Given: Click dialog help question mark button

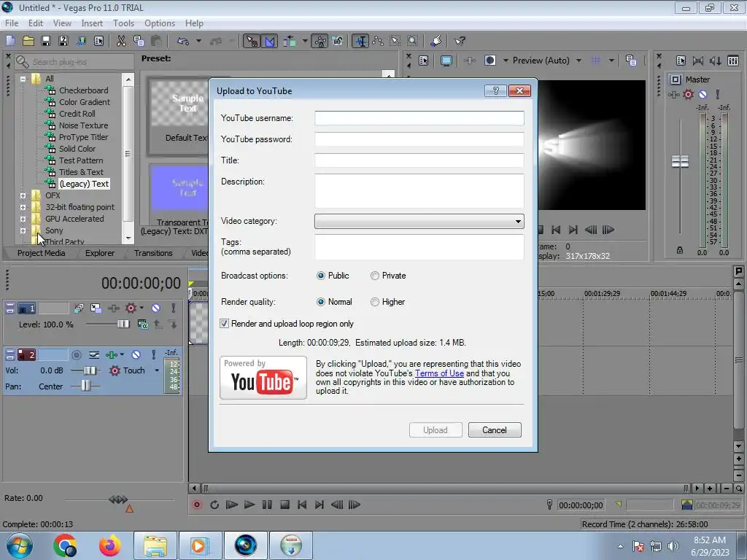Looking at the screenshot, I should 495,91.
